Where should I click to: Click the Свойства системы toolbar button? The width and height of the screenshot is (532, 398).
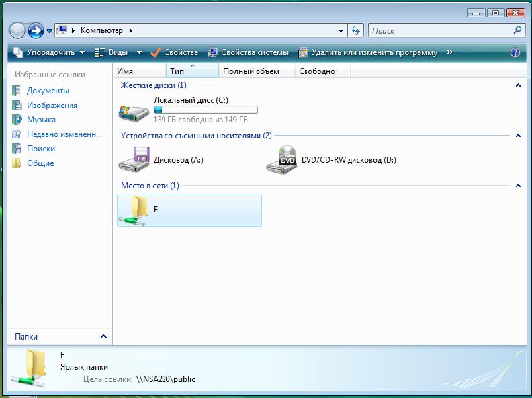249,52
